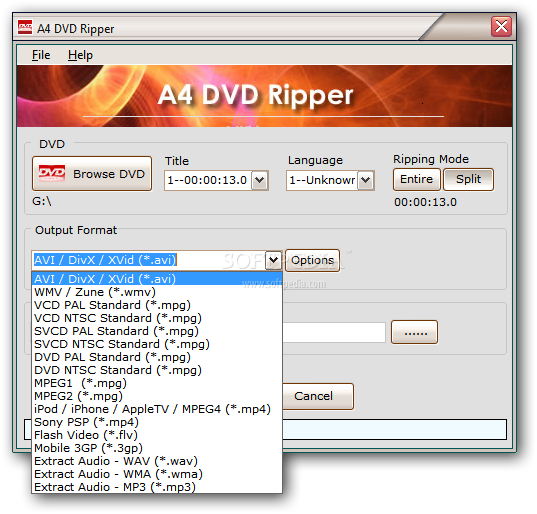The height and width of the screenshot is (514, 537).
Task: Choose MPEG1 (*.mpg) format
Action: (x=157, y=383)
